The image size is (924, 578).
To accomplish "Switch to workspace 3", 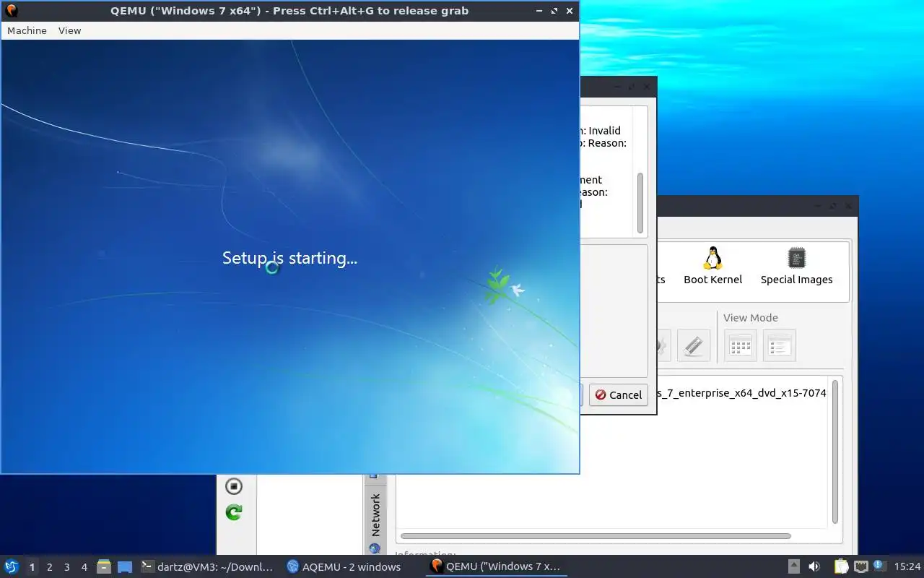I will pos(66,567).
